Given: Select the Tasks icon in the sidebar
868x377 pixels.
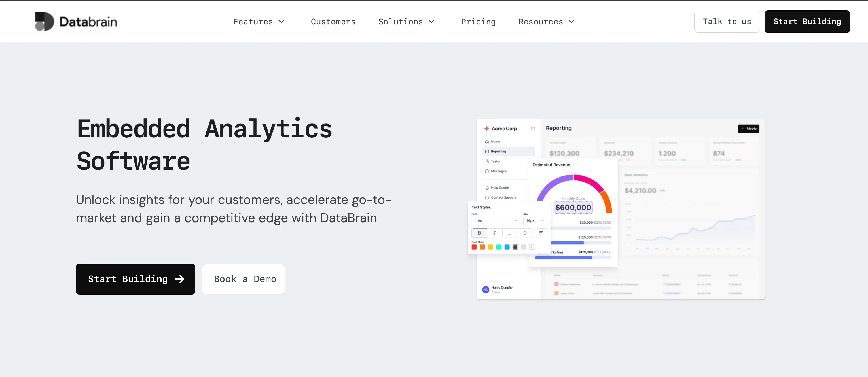Looking at the screenshot, I should 487,161.
